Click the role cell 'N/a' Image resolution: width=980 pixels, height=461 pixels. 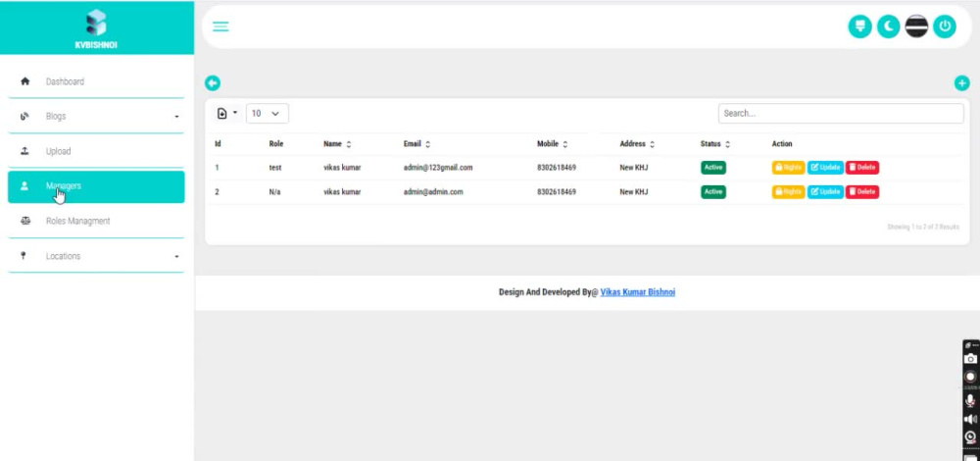(274, 192)
